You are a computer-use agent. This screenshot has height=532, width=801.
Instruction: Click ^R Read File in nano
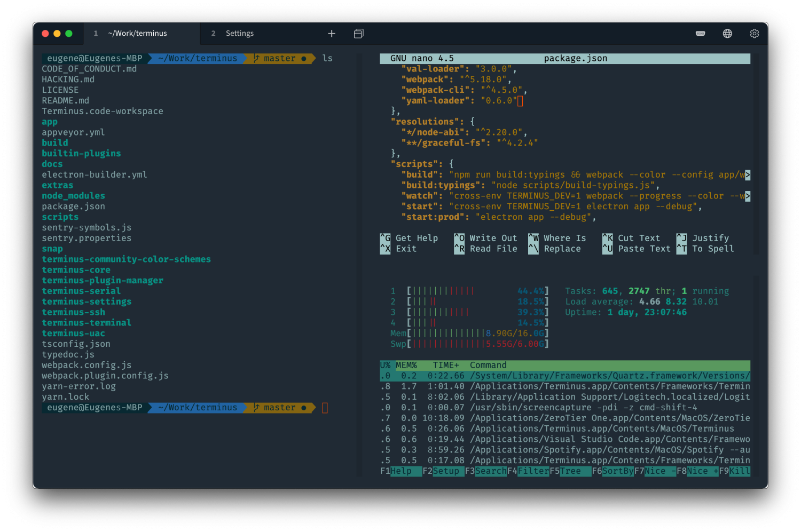(x=485, y=249)
